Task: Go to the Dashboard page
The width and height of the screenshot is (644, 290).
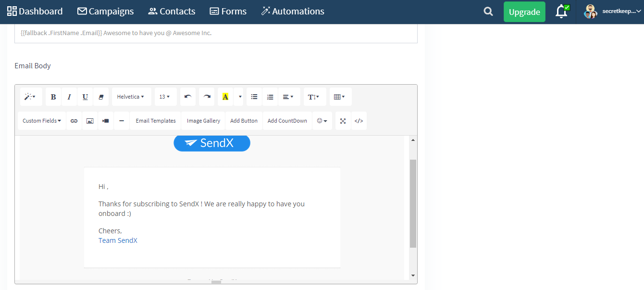Action: pyautogui.click(x=35, y=11)
